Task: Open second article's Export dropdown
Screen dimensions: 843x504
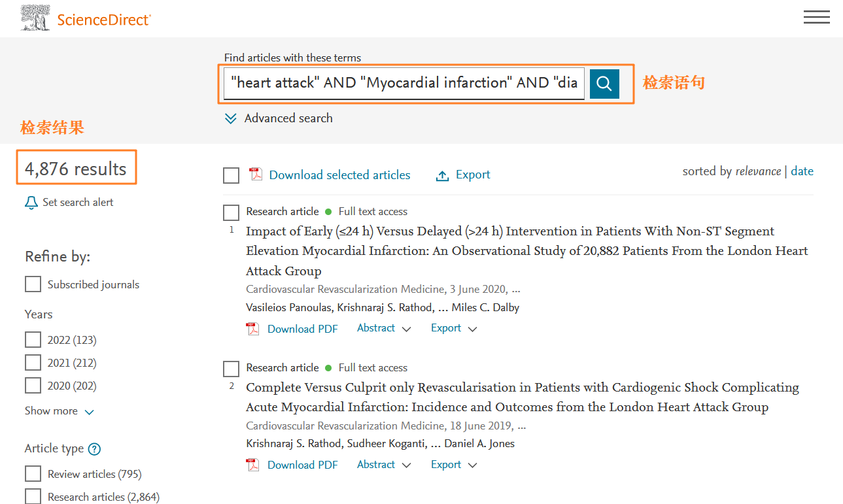Action: click(454, 465)
